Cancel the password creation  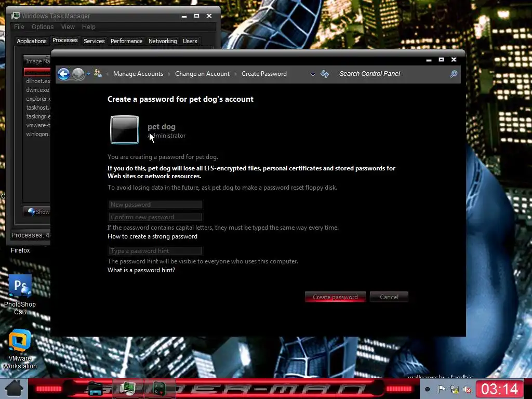(389, 297)
